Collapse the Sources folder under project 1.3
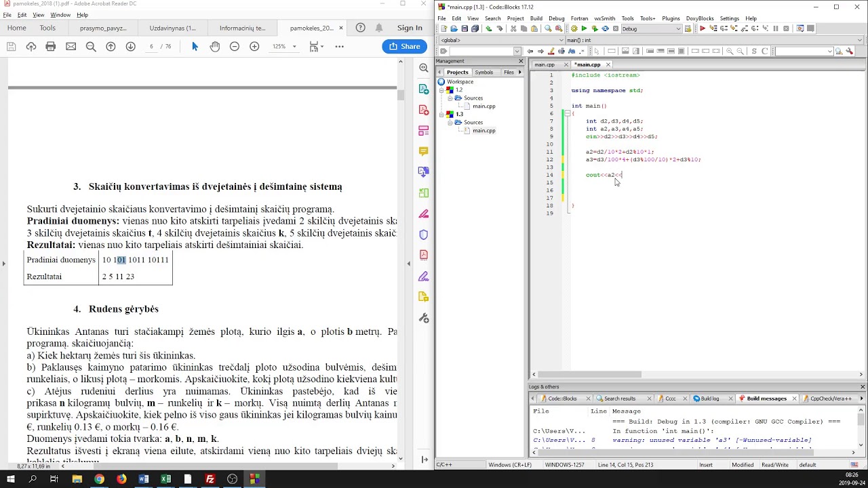Image resolution: width=868 pixels, height=488 pixels. [450, 123]
